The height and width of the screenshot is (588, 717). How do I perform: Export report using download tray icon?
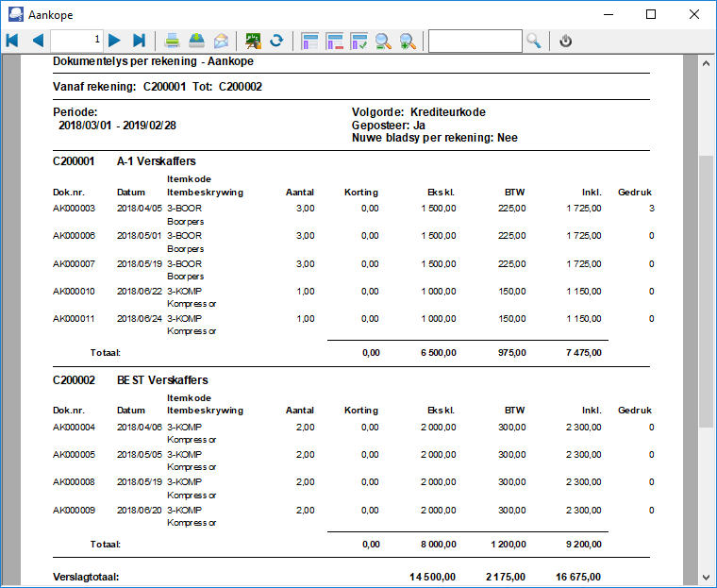pos(196,41)
